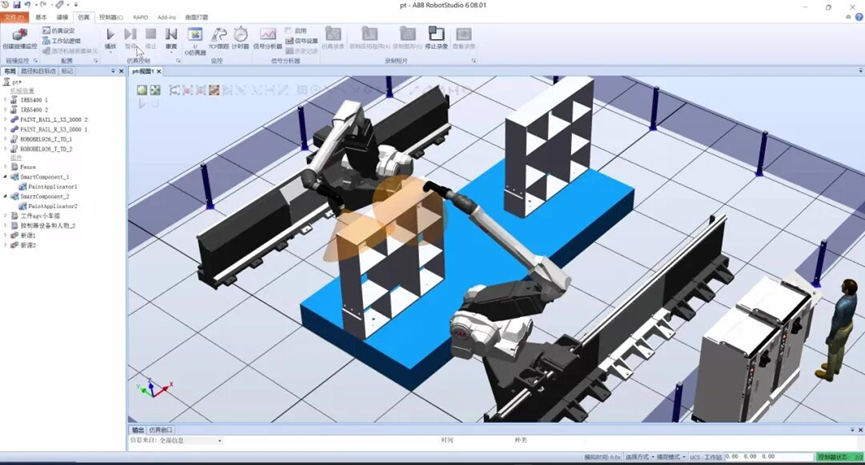Click the Play (播放) simulation button

coord(110,39)
